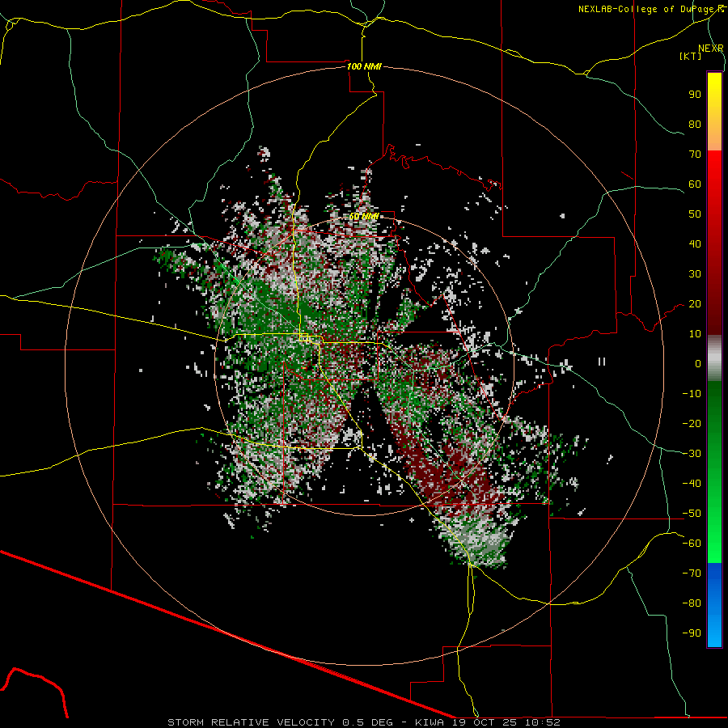
Task: Click the positive 40 knot scale label
Action: 695,244
